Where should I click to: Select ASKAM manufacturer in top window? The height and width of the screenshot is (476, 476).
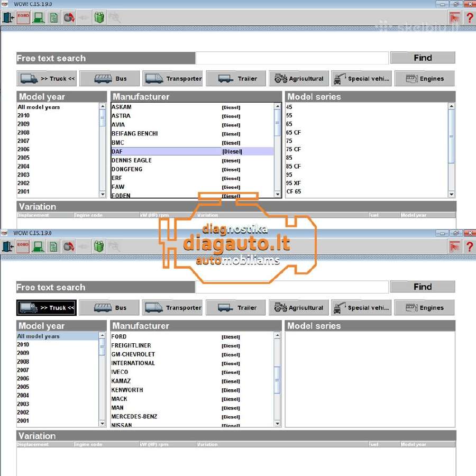[x=193, y=107]
